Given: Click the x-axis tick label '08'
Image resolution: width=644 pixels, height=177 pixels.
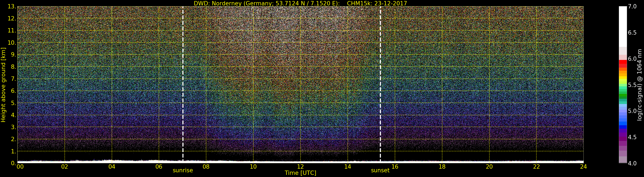Looking at the screenshot, I should pos(206,167).
